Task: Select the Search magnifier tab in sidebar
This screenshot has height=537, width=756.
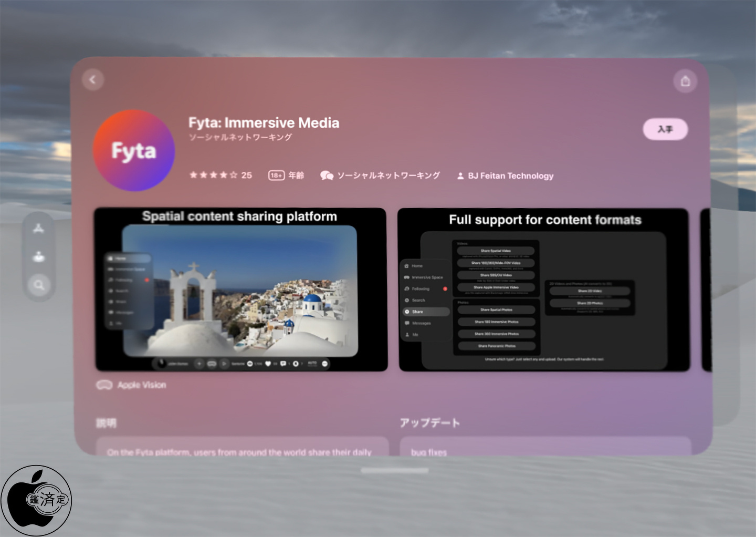Action: [38, 285]
